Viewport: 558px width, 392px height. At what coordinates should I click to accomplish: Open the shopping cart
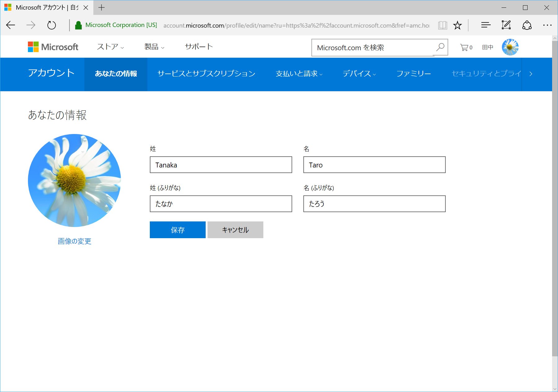(464, 47)
